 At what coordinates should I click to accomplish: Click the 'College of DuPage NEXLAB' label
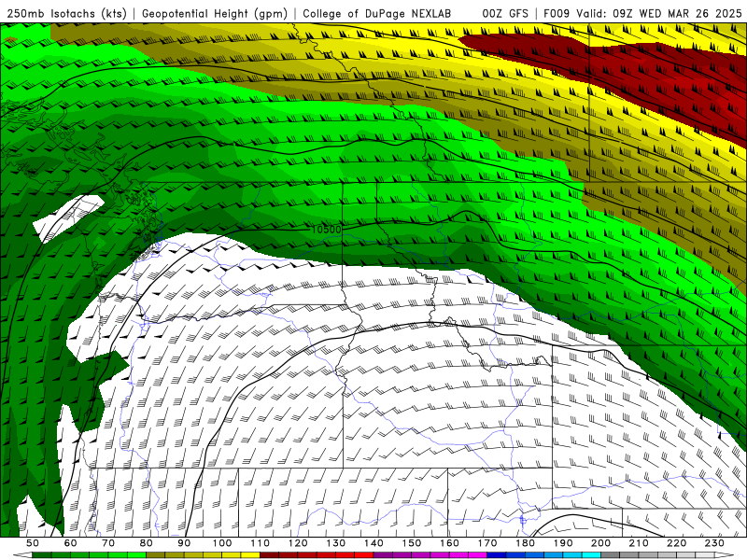coord(376,14)
